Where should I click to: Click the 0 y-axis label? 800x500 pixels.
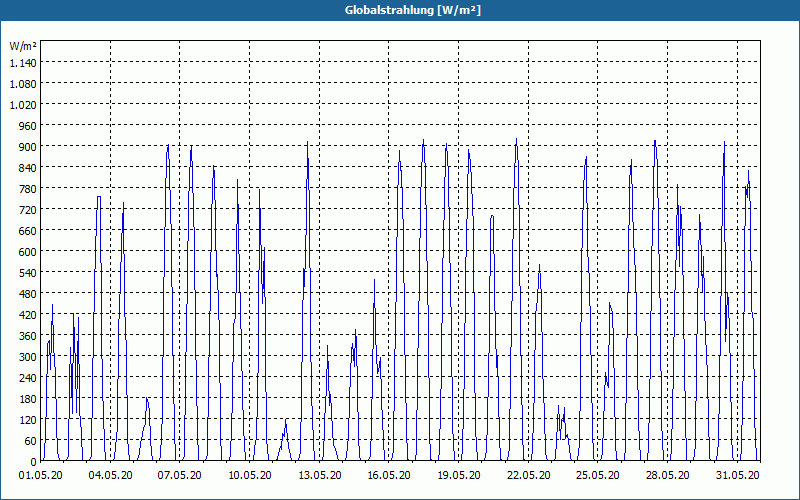click(34, 462)
